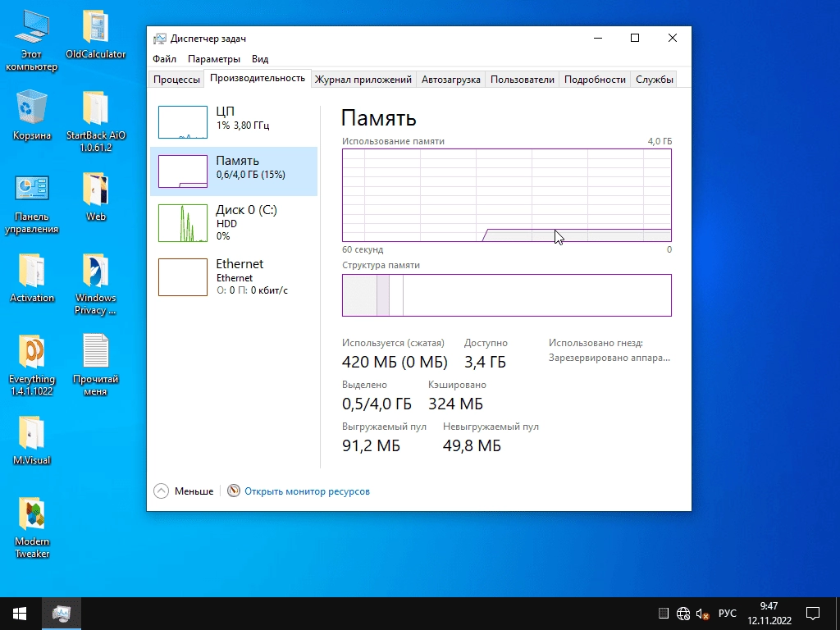Select the Диск 0 (C:) performance item
The image size is (840, 630).
(x=234, y=223)
